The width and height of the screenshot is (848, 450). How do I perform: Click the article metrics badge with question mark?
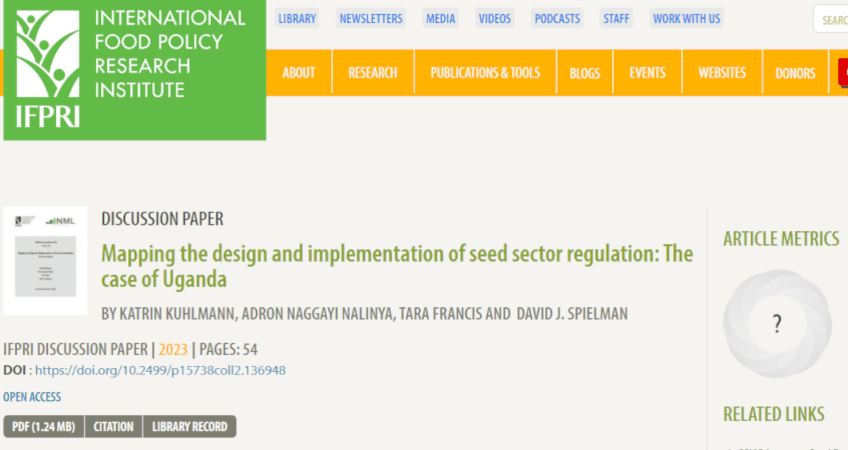(777, 323)
